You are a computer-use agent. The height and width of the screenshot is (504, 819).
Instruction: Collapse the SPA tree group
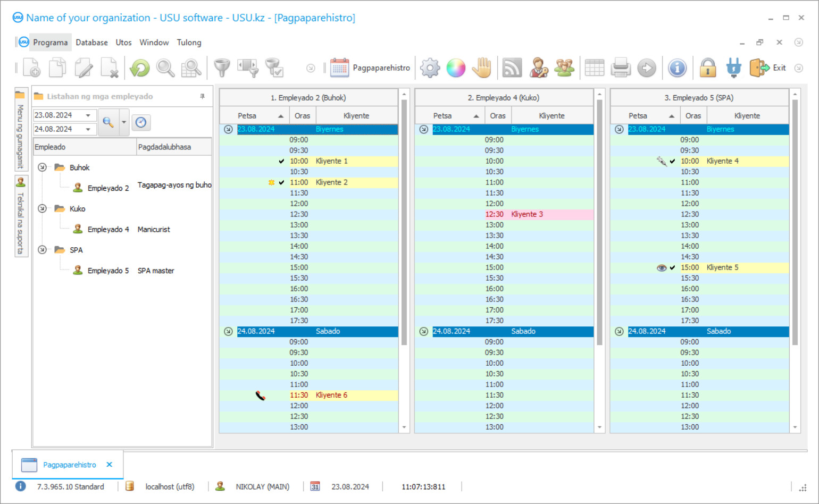click(x=42, y=250)
